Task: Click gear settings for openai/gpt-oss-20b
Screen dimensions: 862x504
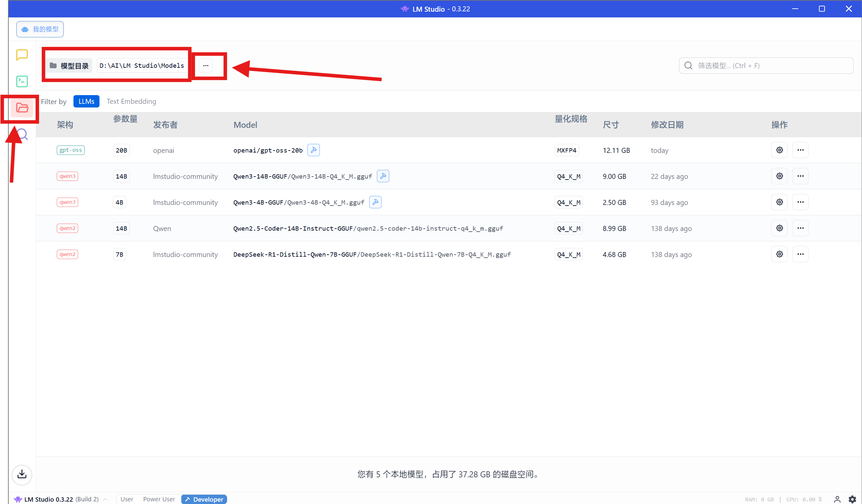Action: click(779, 150)
